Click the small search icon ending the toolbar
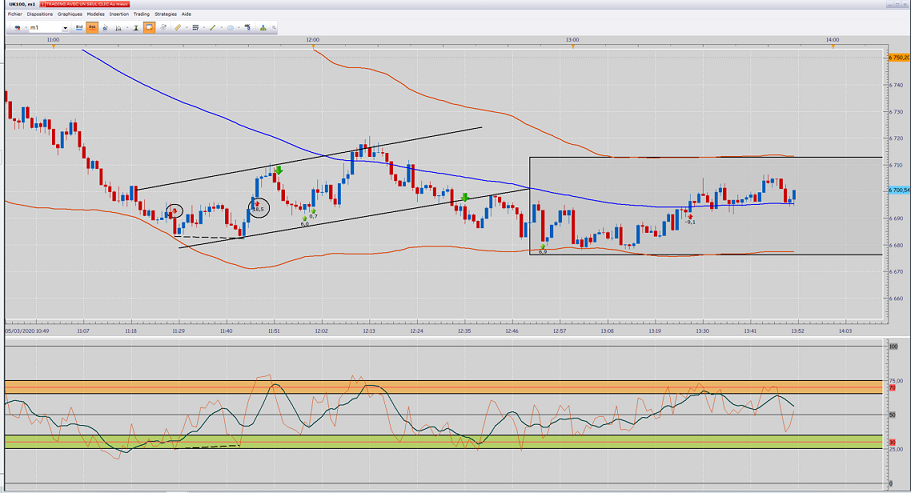 click(274, 27)
